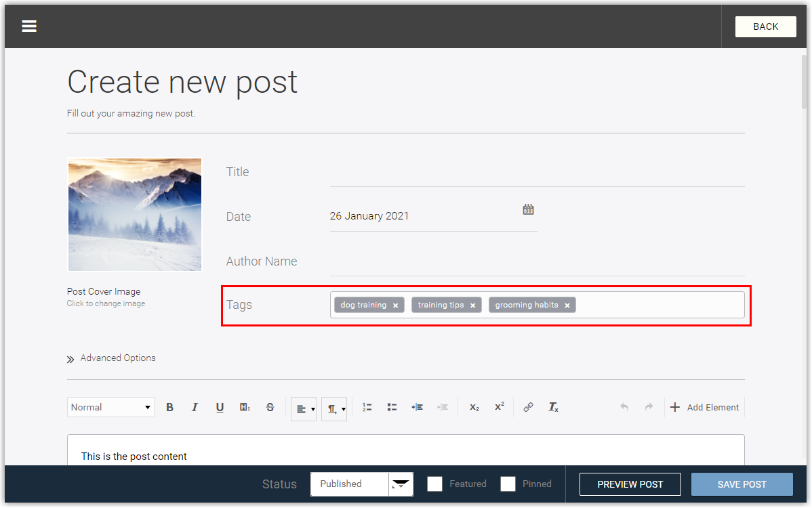Apply the Heading 1 style
The image size is (812, 508).
tap(244, 406)
